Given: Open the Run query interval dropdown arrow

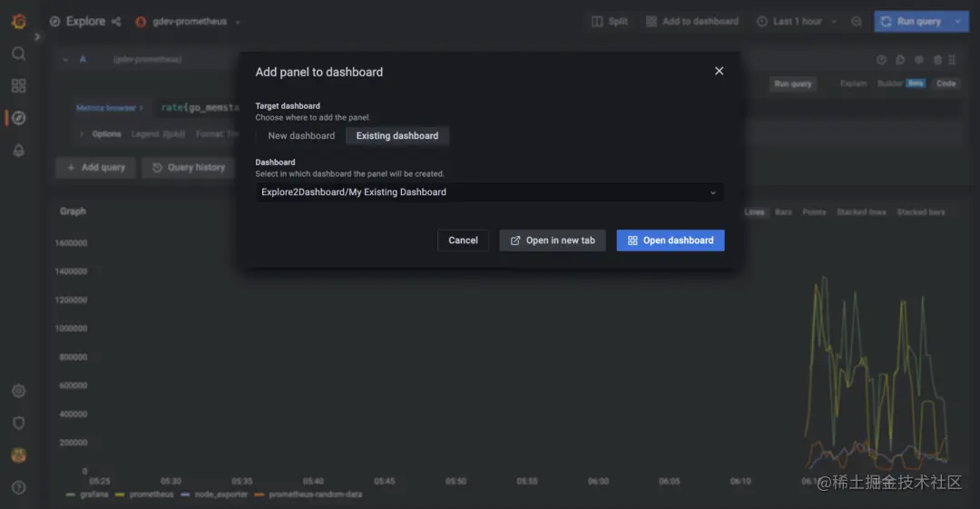Looking at the screenshot, I should 957,21.
